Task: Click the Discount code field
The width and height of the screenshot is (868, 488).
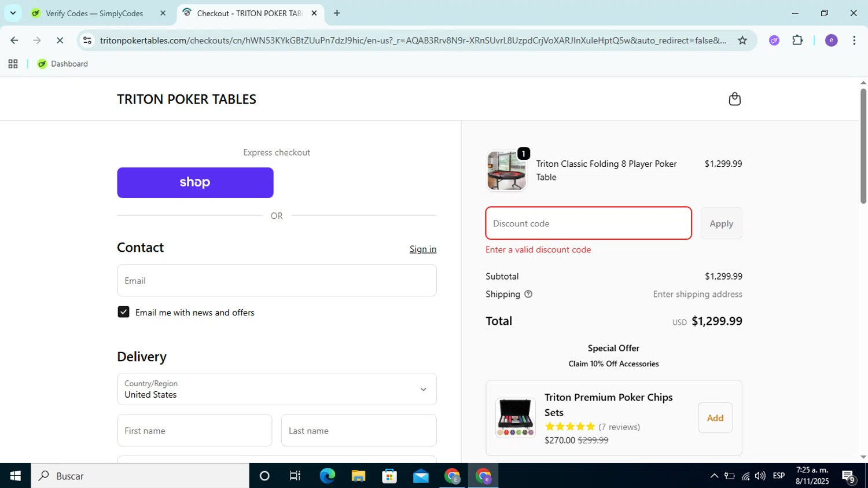Action: pos(589,223)
